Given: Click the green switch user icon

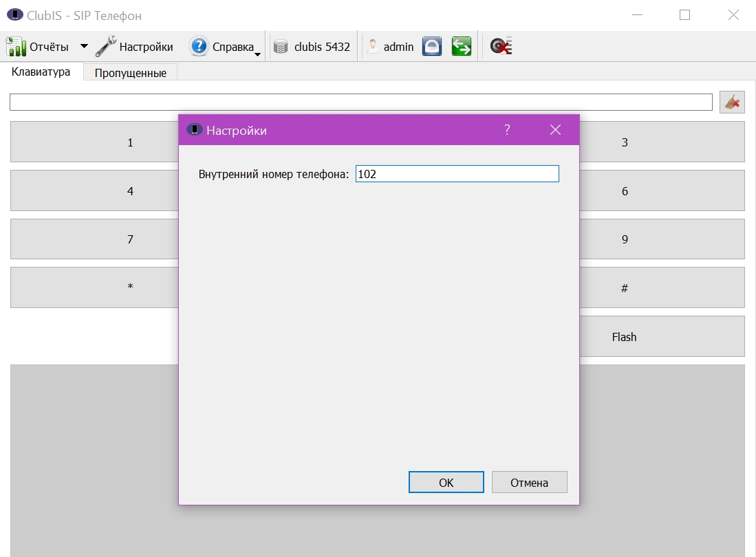Looking at the screenshot, I should pos(462,46).
